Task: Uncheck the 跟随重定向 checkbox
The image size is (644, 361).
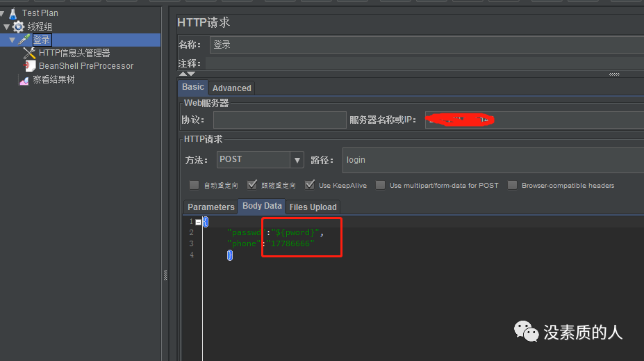Action: (251, 185)
